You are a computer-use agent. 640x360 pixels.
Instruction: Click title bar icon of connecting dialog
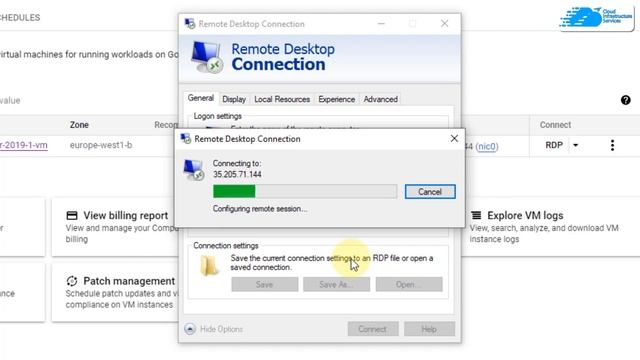(186, 139)
